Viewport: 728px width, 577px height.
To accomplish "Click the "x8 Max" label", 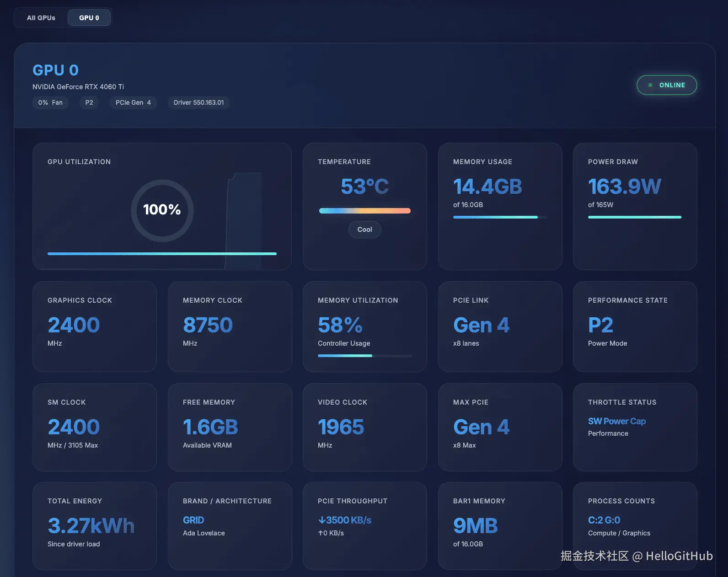I will point(464,445).
